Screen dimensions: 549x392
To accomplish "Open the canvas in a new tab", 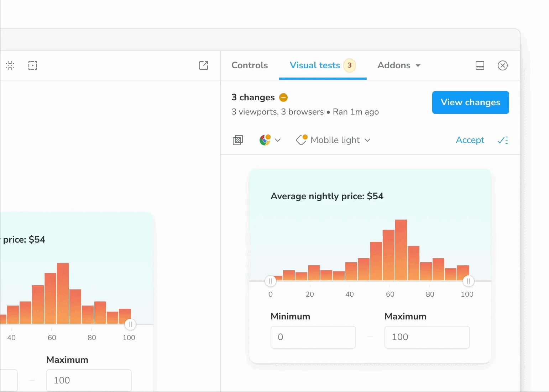I will pos(204,65).
